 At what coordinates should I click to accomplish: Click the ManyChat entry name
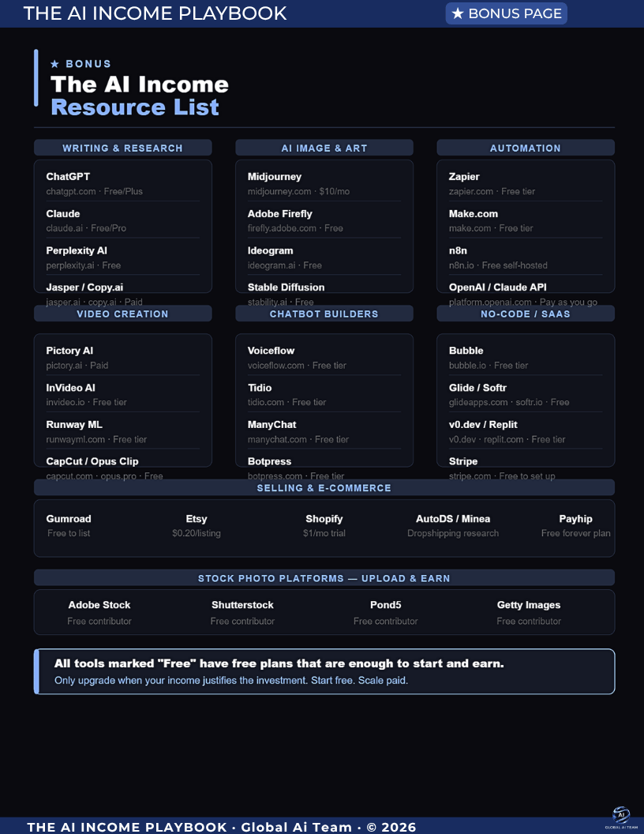click(272, 424)
